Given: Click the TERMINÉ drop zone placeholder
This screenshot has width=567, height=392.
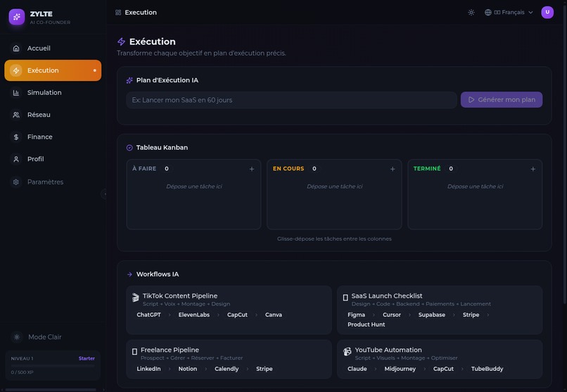Looking at the screenshot, I should pos(475,186).
